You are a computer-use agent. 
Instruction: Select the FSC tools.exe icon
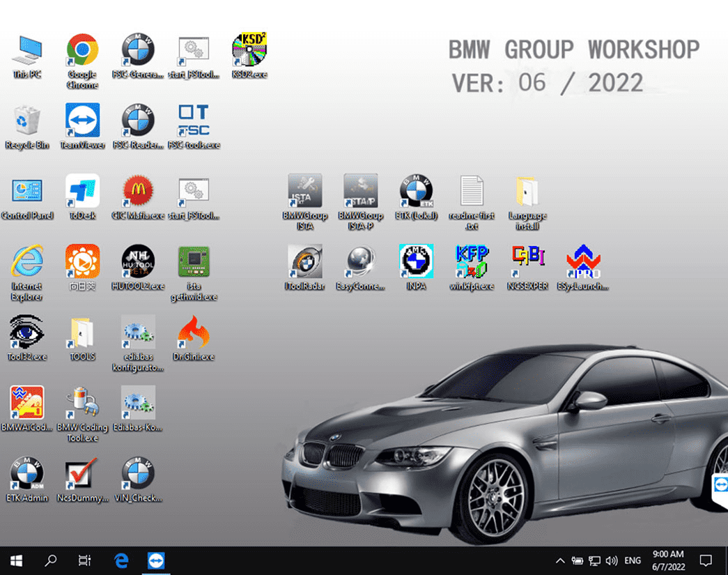click(194, 127)
